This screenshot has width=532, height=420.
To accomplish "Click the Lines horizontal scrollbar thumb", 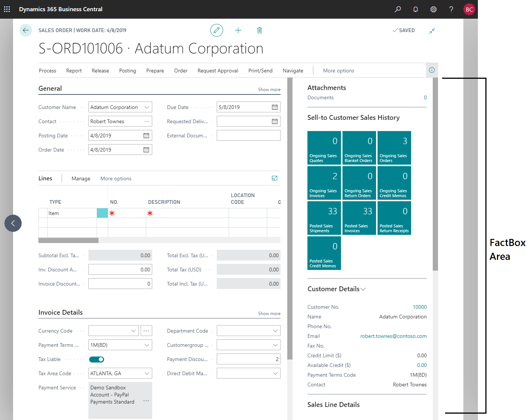I will 68,240.
